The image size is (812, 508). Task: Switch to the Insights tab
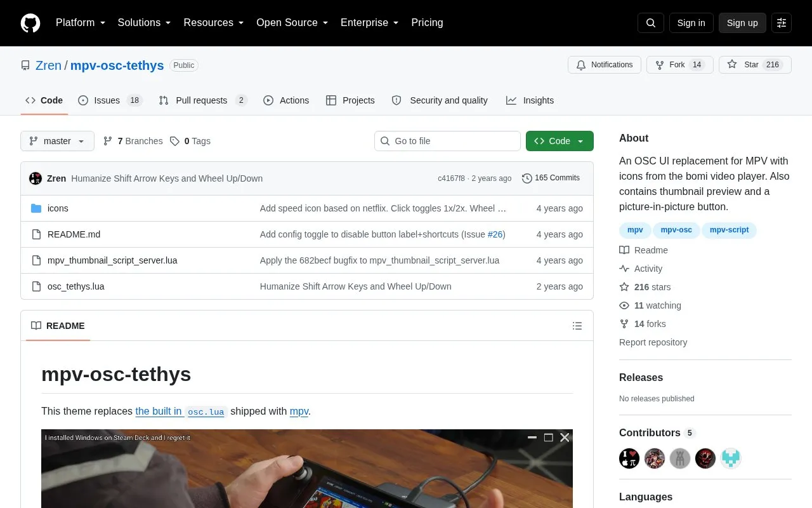click(530, 100)
